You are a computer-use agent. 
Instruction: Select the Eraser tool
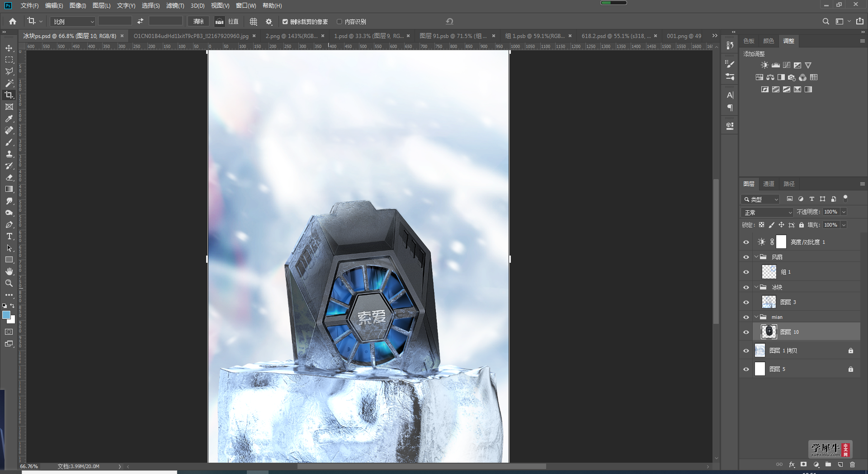click(x=9, y=177)
